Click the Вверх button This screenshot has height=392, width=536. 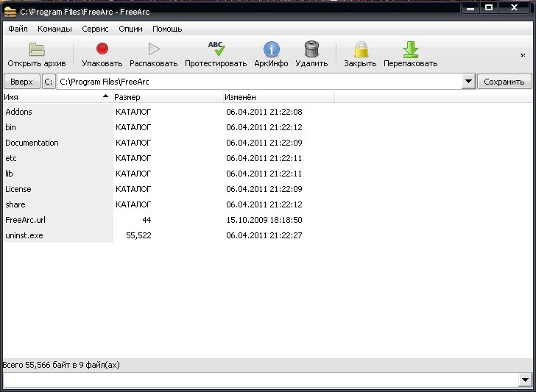pyautogui.click(x=21, y=82)
